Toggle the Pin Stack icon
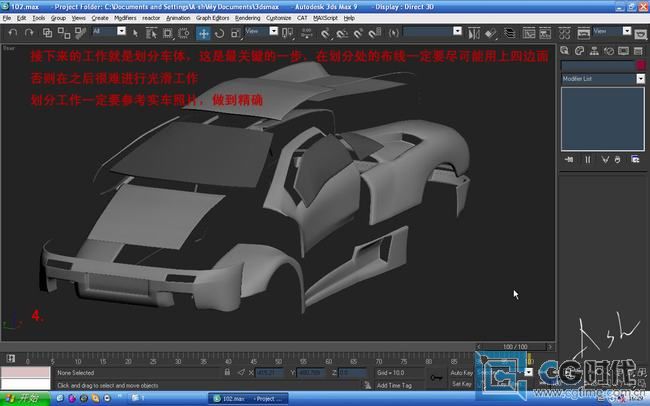This screenshot has width=650, height=406. coord(569,159)
